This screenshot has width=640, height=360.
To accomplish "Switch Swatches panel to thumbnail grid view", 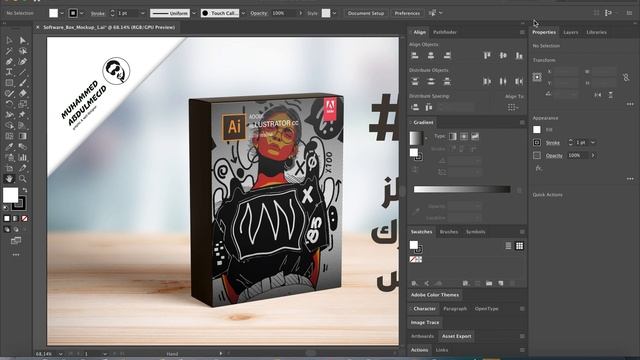I will (x=519, y=246).
